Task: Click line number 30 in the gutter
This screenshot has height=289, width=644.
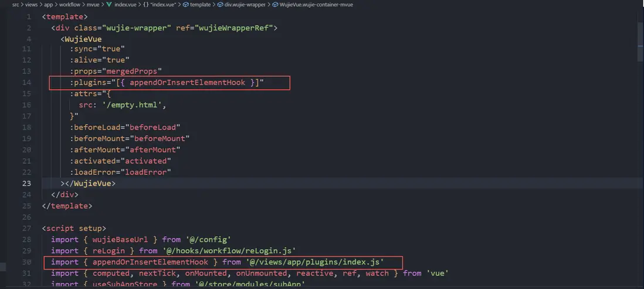Action: click(26, 261)
